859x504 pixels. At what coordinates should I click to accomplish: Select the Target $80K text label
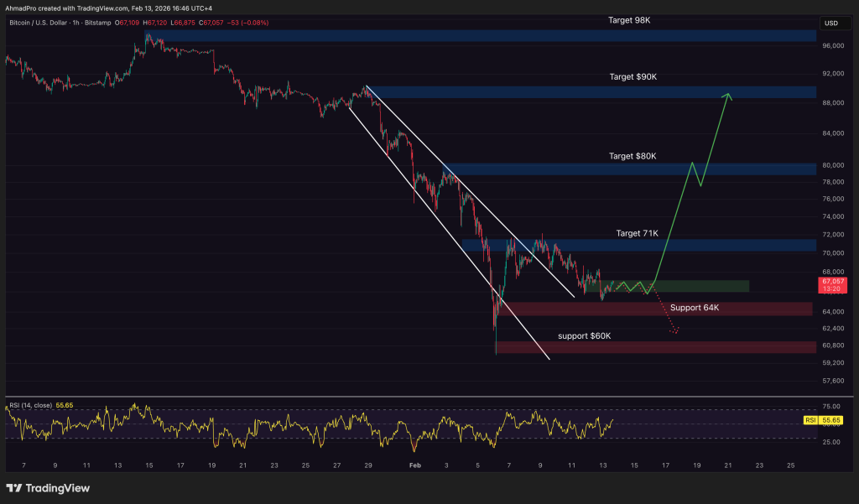click(x=633, y=156)
